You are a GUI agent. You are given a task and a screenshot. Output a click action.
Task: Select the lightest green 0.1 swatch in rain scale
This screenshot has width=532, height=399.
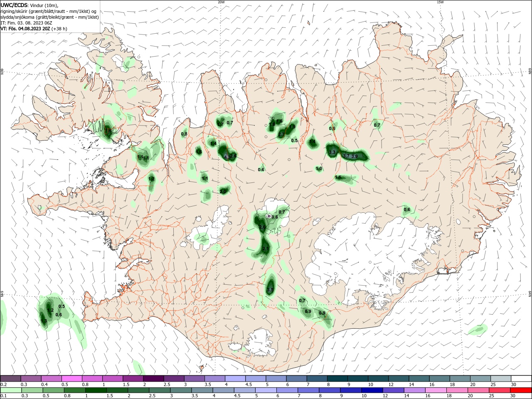(x=10, y=390)
